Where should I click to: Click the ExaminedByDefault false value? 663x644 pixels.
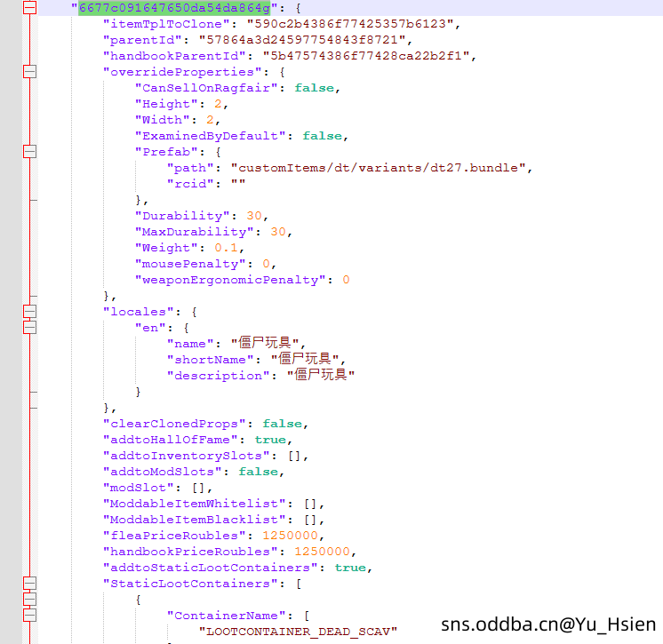[323, 136]
